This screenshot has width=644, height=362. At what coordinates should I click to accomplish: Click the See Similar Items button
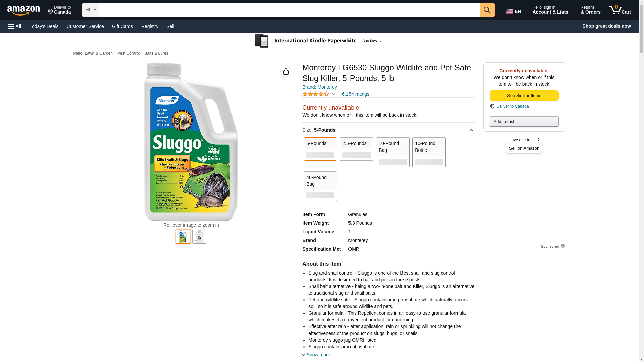tap(524, 96)
